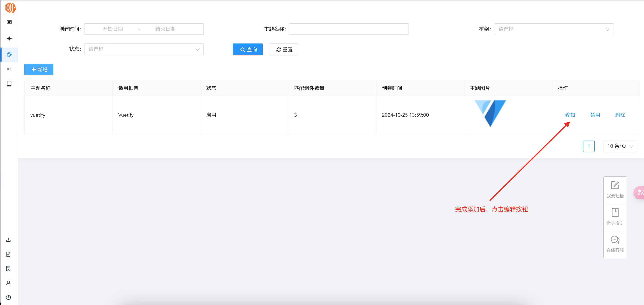Open the API sidebar icon
Screen dimensions: 644x305
[9, 69]
